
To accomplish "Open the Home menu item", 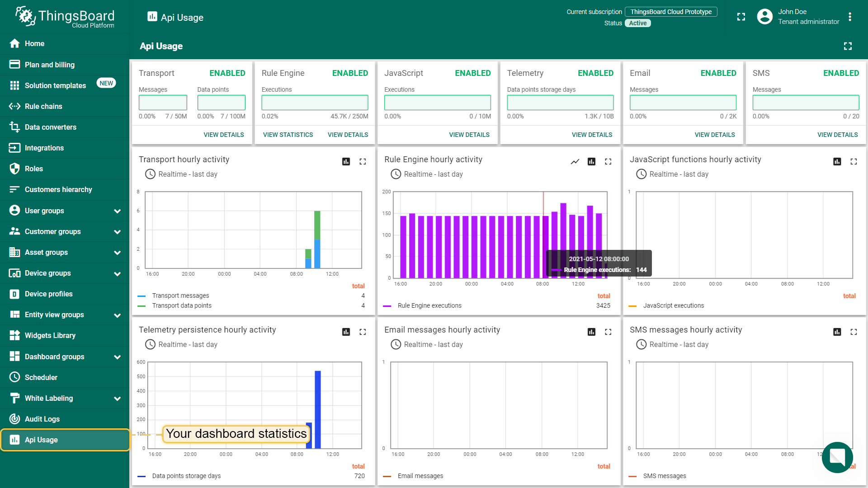I will coord(65,43).
